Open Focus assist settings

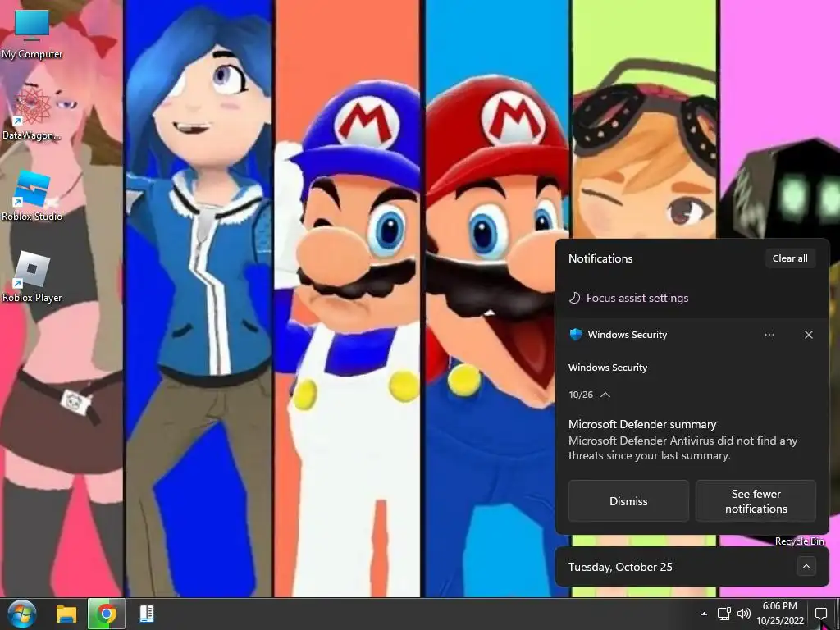pos(629,298)
